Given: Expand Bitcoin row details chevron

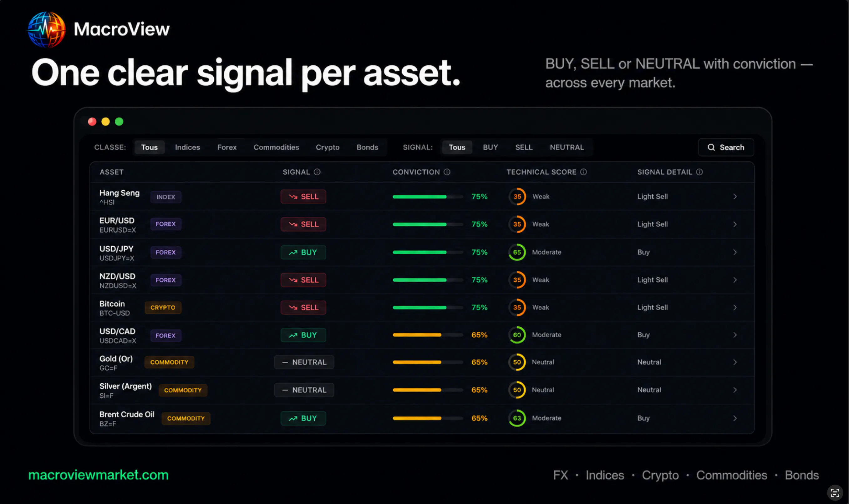Looking at the screenshot, I should click(735, 307).
